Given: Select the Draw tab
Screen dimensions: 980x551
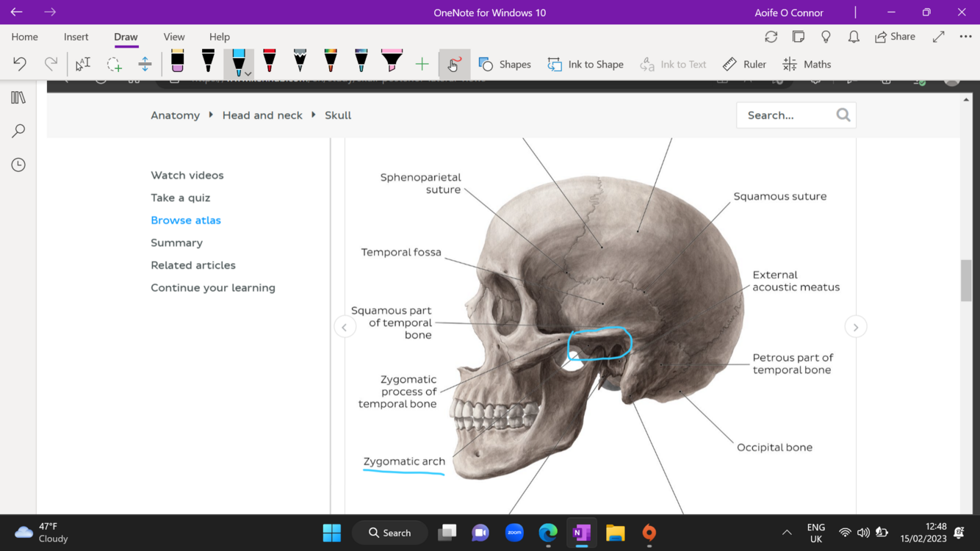Looking at the screenshot, I should [126, 37].
